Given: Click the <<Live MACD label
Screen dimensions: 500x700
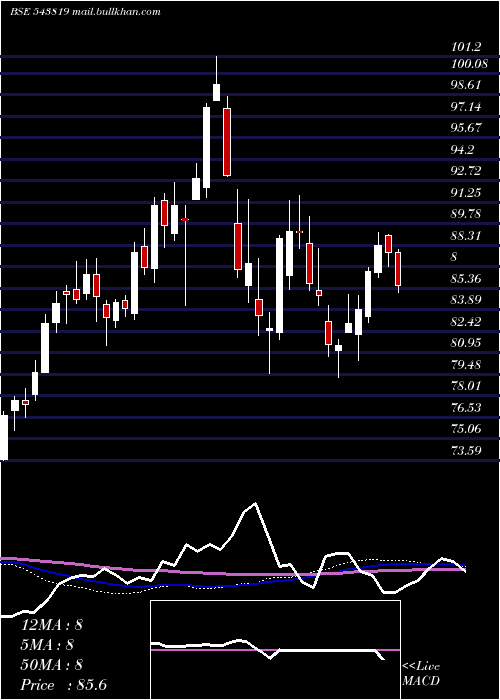Looking at the screenshot, I should (x=421, y=673).
